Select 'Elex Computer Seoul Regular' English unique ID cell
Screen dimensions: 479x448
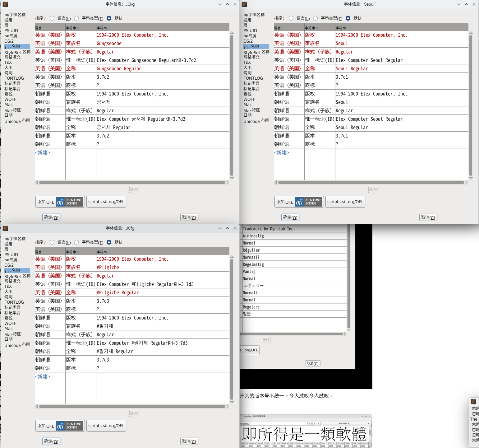tap(402, 60)
